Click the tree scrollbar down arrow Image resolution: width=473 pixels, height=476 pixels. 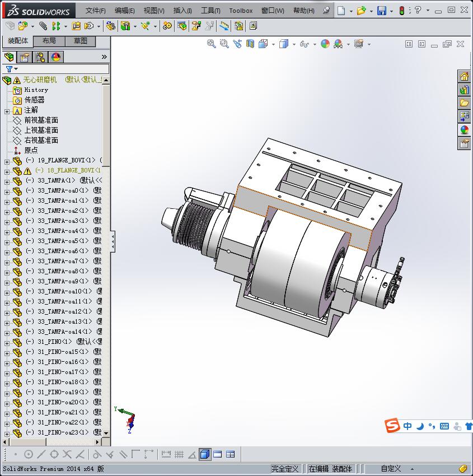tap(106, 433)
